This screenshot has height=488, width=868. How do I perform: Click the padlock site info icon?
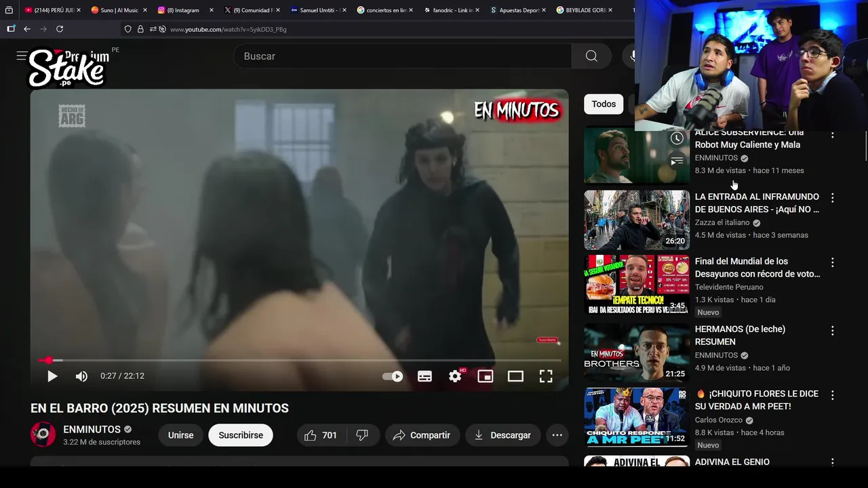pos(140,29)
